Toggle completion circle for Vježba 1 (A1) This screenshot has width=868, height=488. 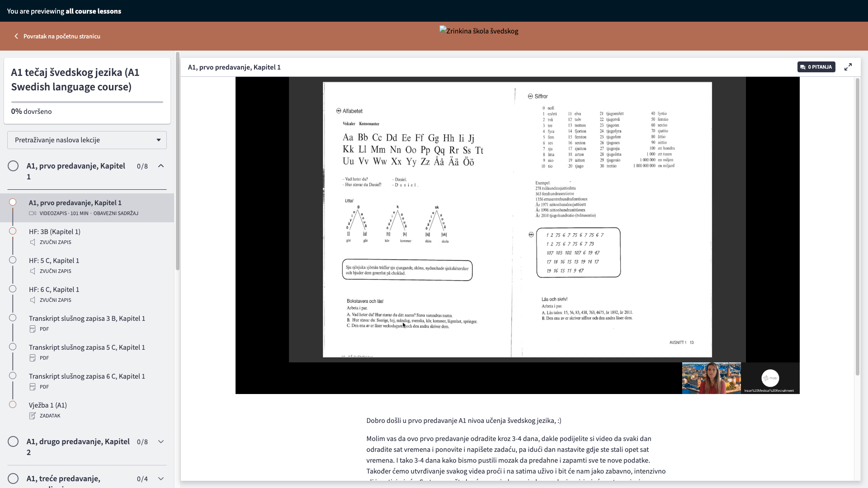click(x=13, y=404)
